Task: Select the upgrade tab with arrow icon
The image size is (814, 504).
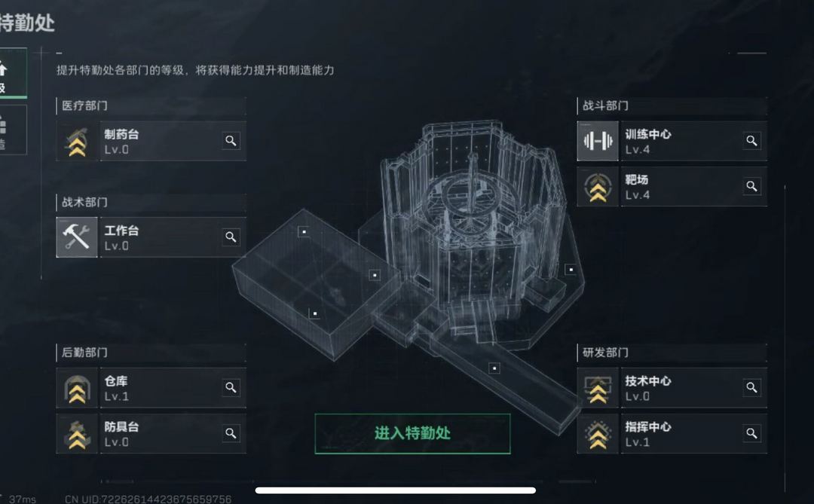Action: (x=13, y=73)
